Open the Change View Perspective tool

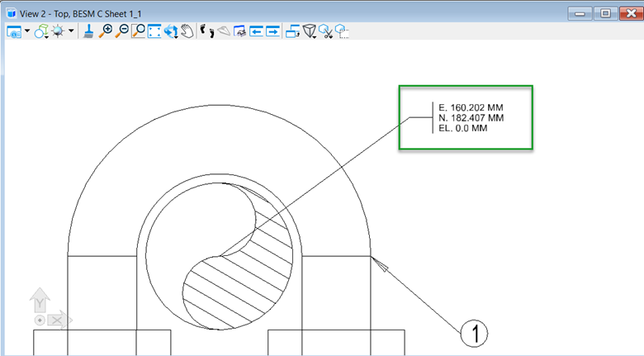click(x=310, y=31)
